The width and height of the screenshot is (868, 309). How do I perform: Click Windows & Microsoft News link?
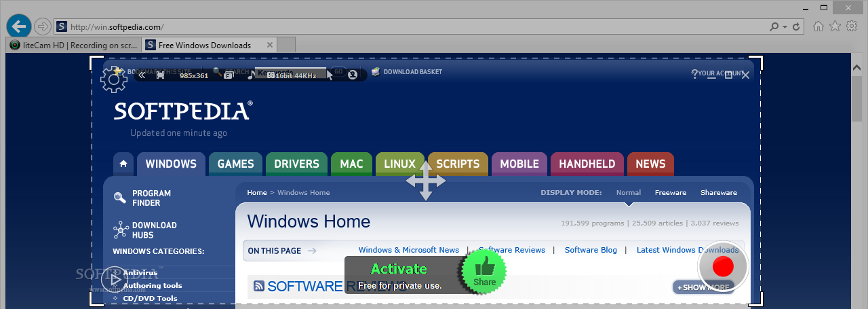tap(409, 250)
